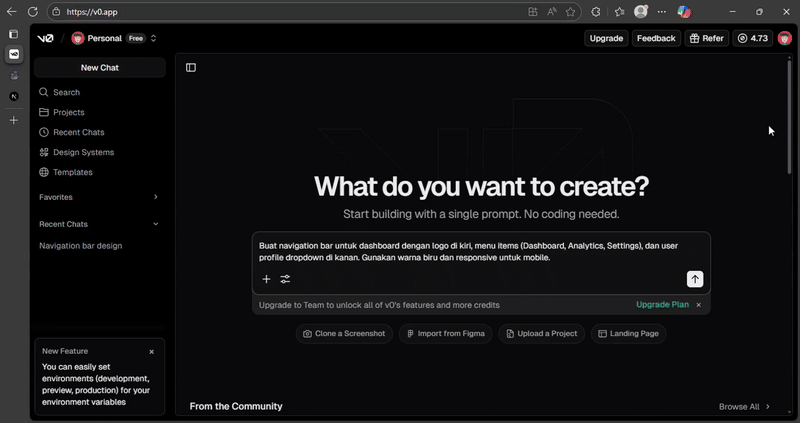This screenshot has height=423, width=800.
Task: Submit prompt with the up-arrow send button
Action: (695, 279)
